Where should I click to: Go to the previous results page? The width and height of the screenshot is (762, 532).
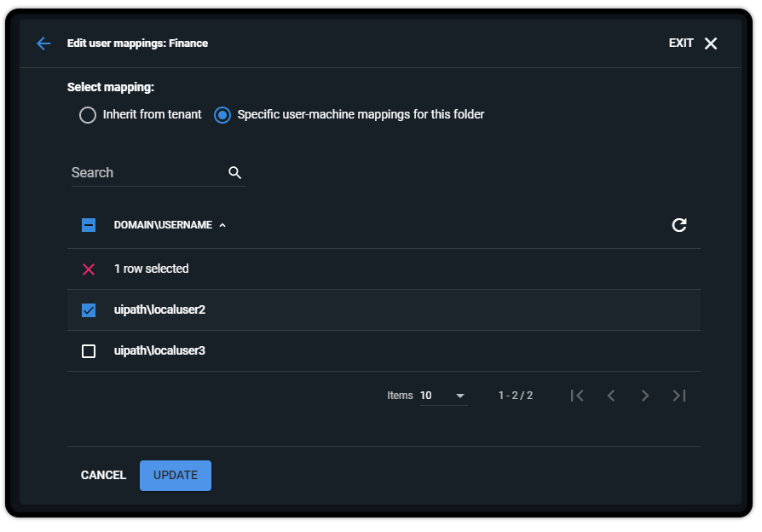(611, 395)
